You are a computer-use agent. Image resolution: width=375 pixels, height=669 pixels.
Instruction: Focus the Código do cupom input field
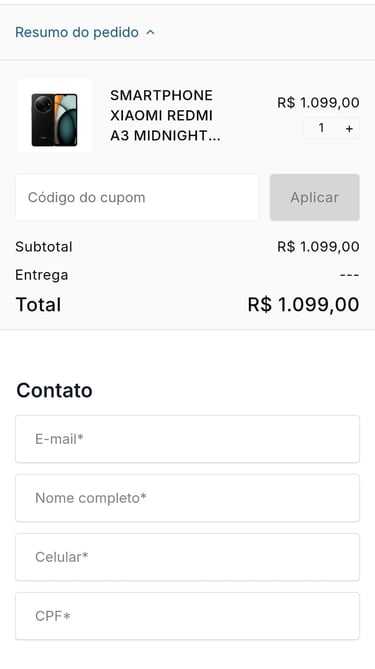pos(137,198)
